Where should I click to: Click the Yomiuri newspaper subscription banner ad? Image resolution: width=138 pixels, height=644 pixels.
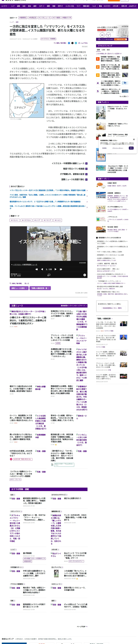(x=112, y=33)
